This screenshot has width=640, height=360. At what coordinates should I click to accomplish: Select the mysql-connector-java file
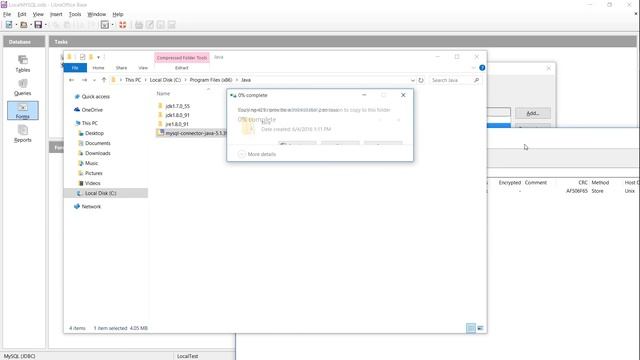pos(191,133)
